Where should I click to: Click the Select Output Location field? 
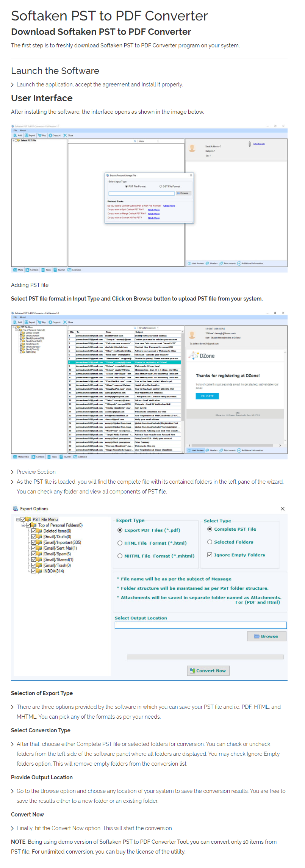pyautogui.click(x=200, y=625)
